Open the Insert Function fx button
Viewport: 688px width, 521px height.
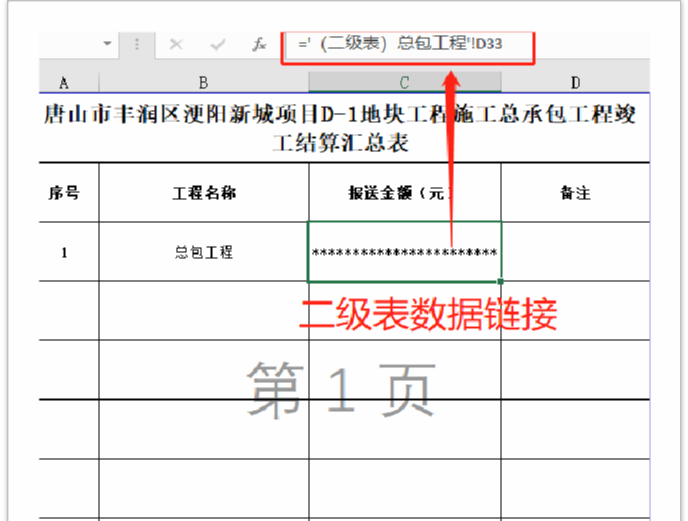[259, 44]
